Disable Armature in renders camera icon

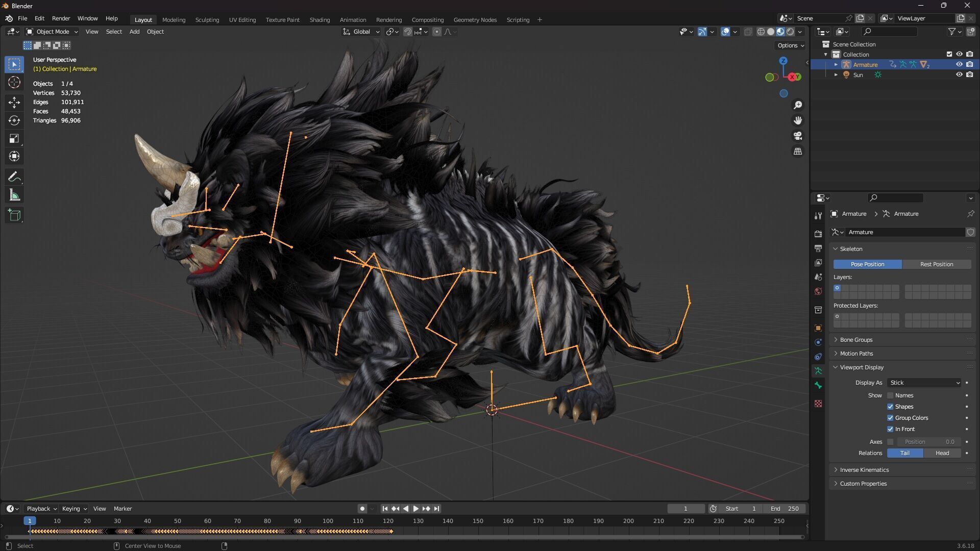tap(969, 64)
